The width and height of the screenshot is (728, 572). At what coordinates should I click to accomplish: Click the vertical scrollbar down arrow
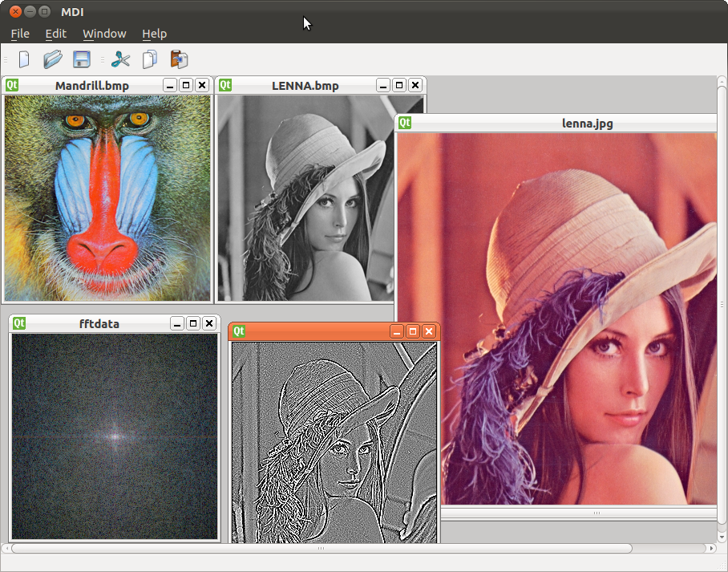click(x=722, y=538)
